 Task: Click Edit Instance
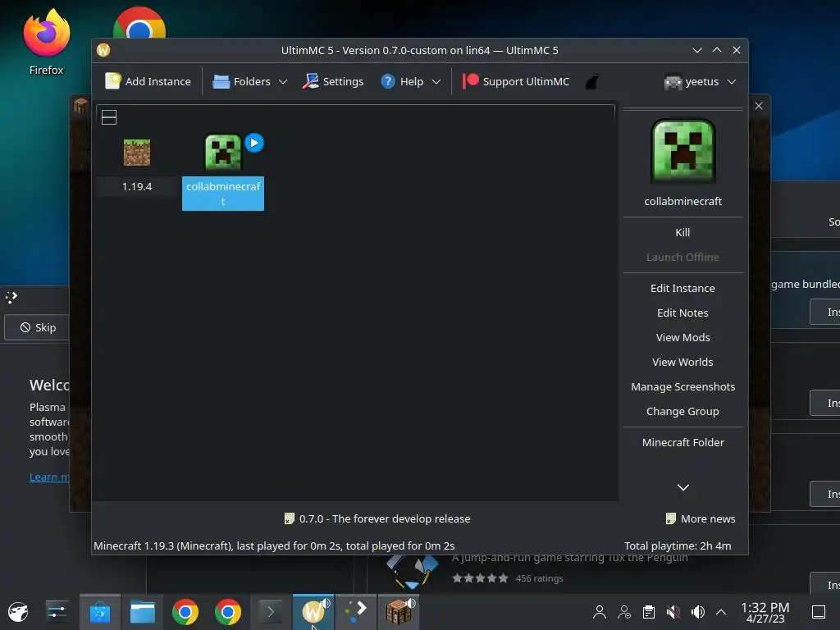tap(682, 288)
